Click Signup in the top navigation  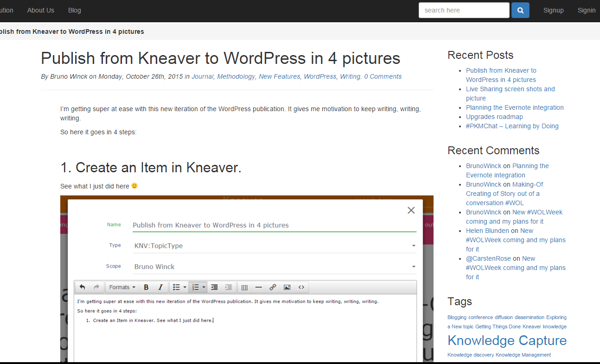click(x=554, y=10)
